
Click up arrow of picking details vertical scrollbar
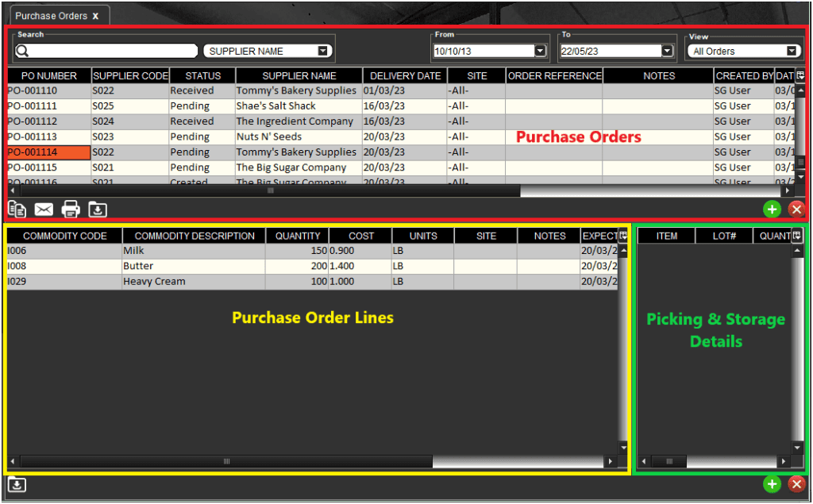(x=797, y=251)
